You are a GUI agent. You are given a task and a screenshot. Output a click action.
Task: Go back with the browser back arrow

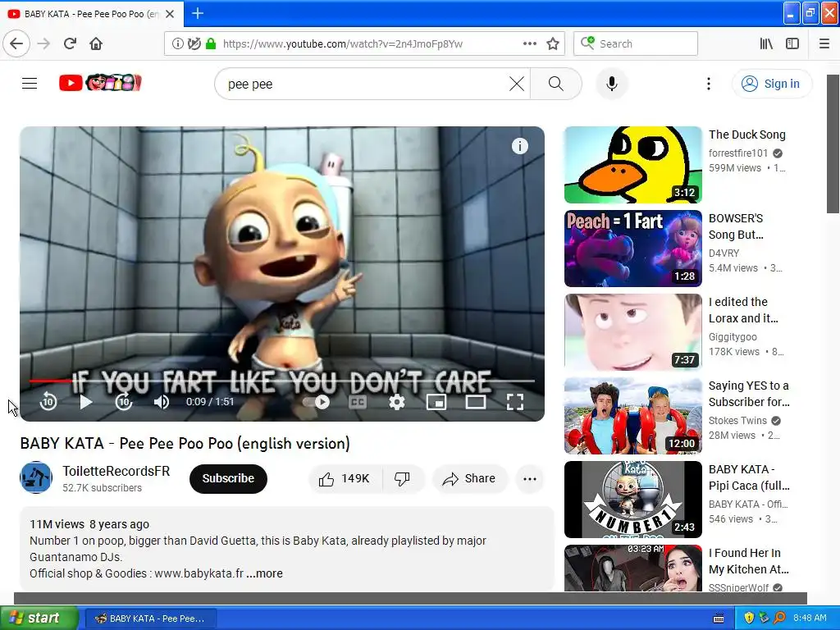[16, 43]
